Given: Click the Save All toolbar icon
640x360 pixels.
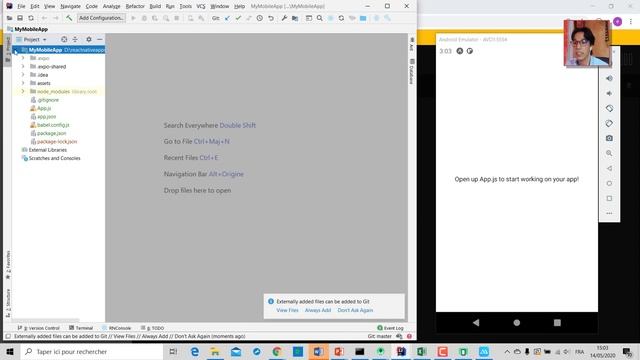Looking at the screenshot, I should (x=20, y=18).
